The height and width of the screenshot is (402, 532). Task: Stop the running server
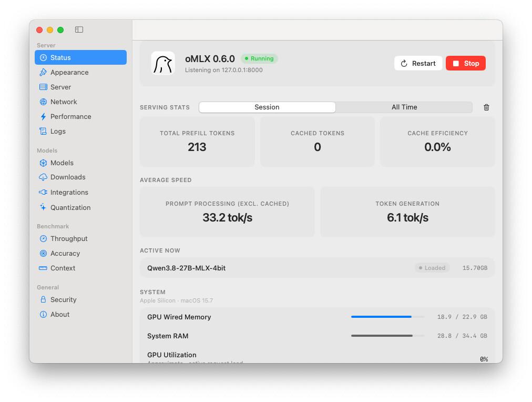pos(466,64)
